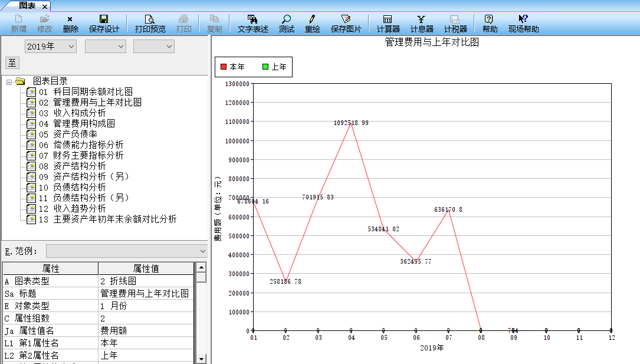Click the 至 button

point(12,63)
